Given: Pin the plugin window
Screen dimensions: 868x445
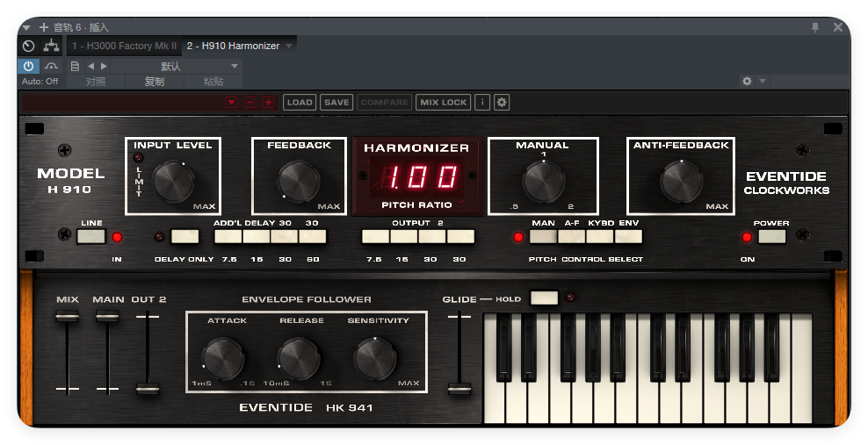Looking at the screenshot, I should [815, 27].
